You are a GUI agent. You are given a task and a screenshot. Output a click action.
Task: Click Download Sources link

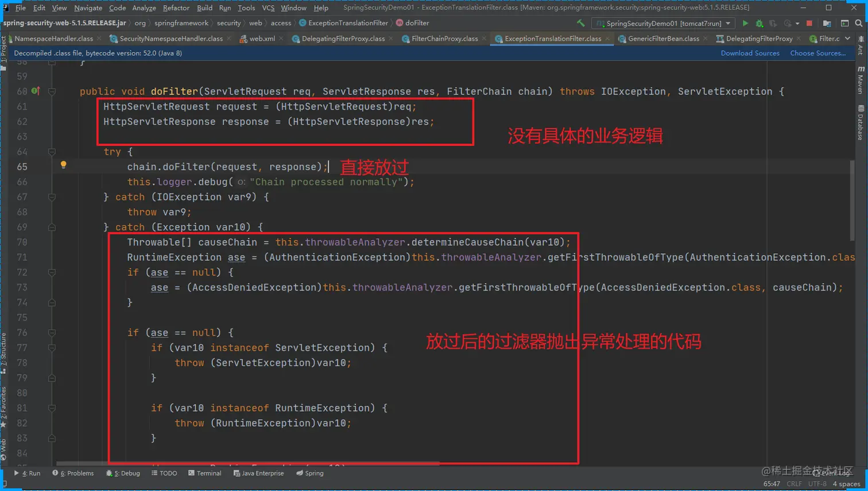[750, 53]
